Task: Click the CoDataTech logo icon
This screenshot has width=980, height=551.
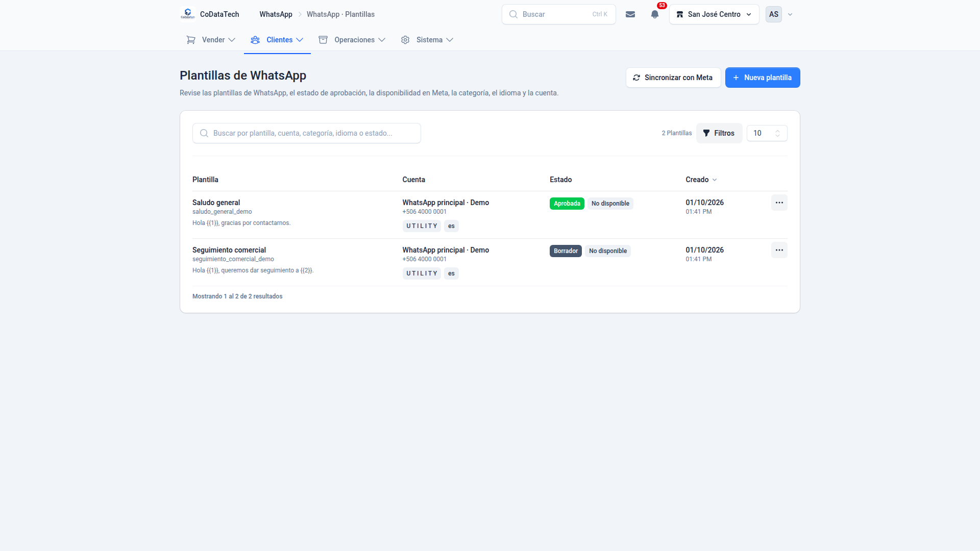Action: click(188, 14)
